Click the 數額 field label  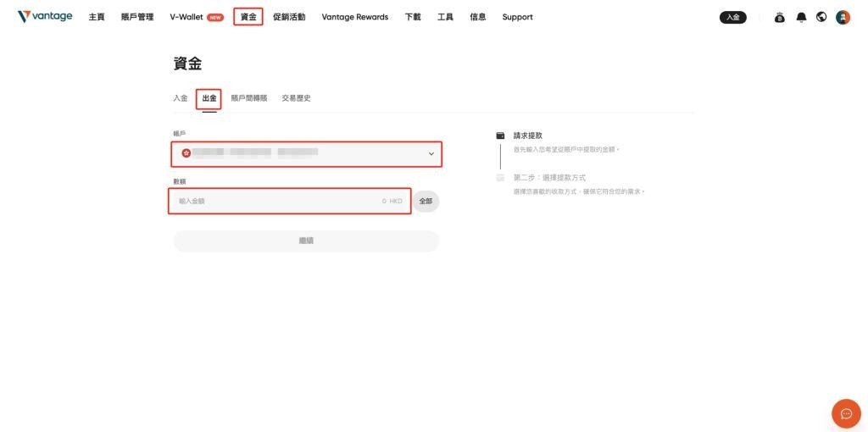tap(180, 181)
